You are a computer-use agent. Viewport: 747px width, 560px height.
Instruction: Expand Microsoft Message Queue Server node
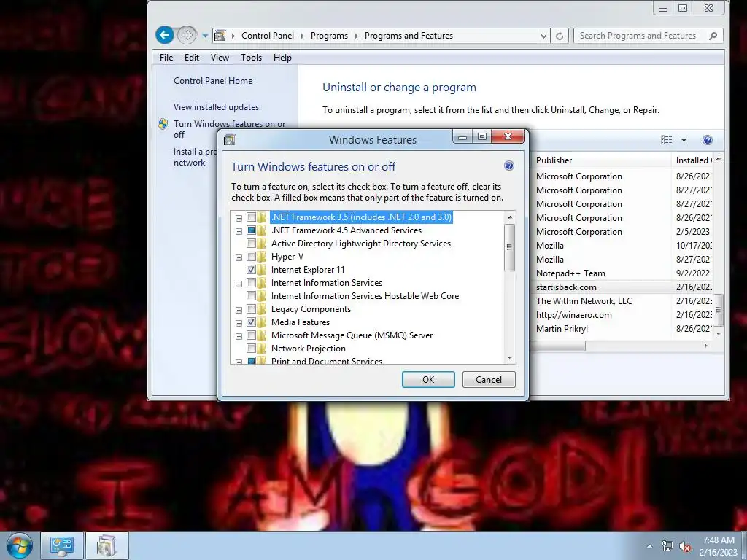click(239, 336)
